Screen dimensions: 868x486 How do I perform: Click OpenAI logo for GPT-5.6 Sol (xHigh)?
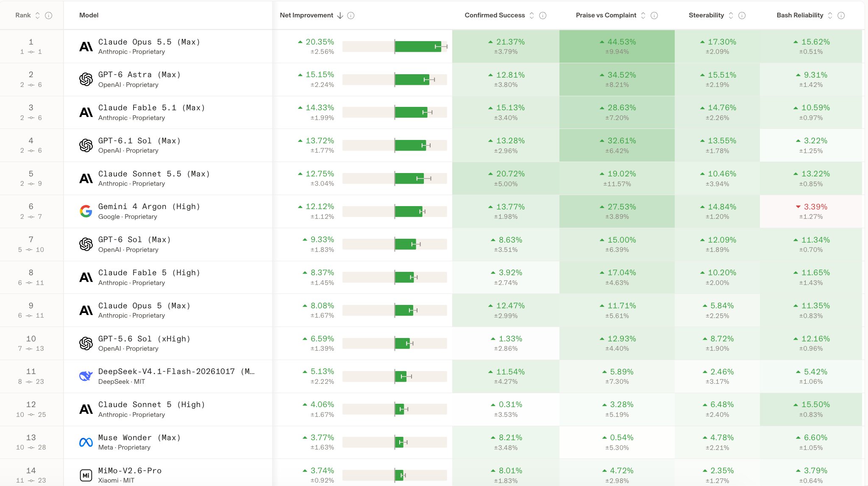point(86,344)
